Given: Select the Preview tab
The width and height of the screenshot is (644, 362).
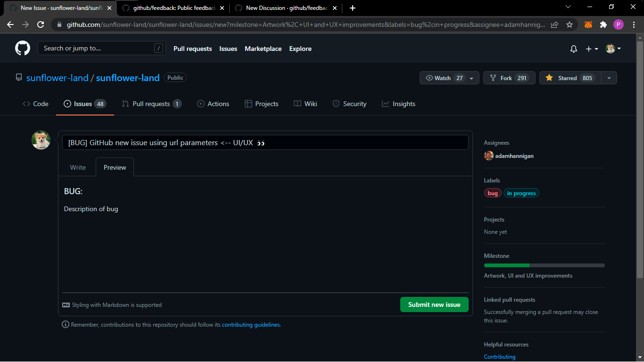Looking at the screenshot, I should [x=115, y=167].
